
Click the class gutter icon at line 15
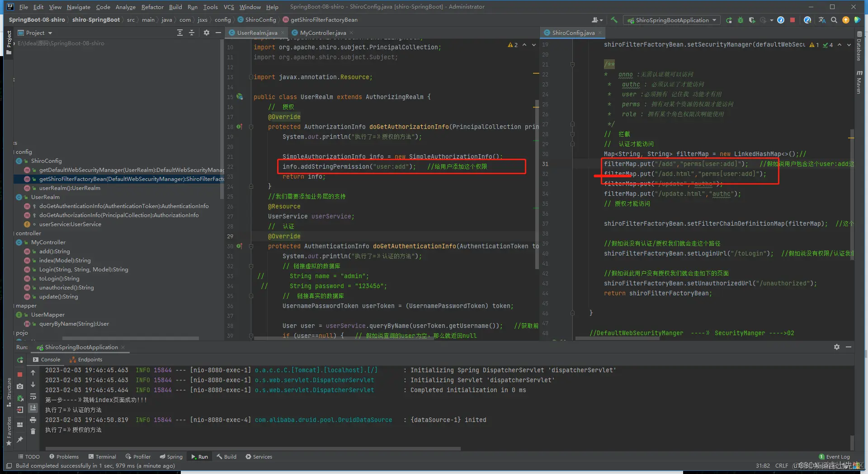pyautogui.click(x=240, y=97)
